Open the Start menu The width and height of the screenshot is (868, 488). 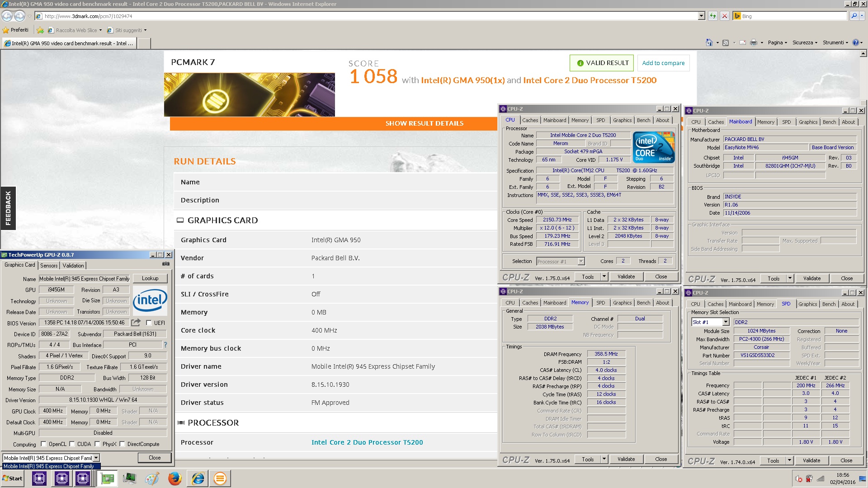coord(12,479)
